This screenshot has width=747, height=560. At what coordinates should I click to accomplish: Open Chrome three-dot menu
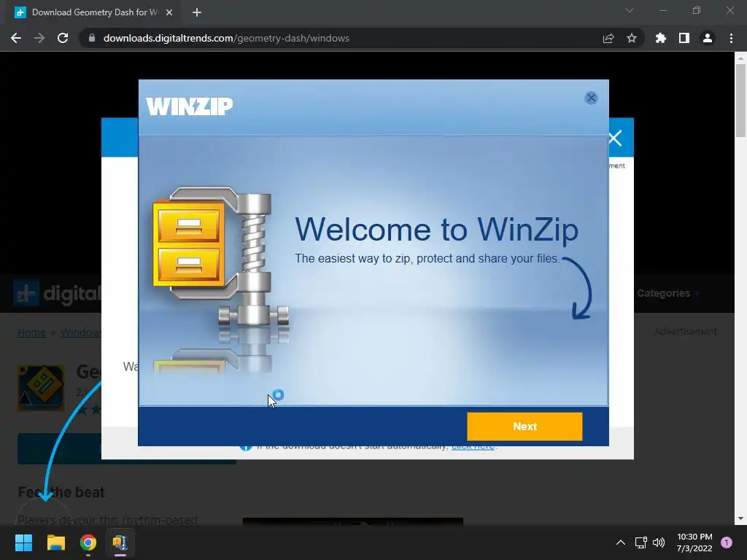pos(731,38)
